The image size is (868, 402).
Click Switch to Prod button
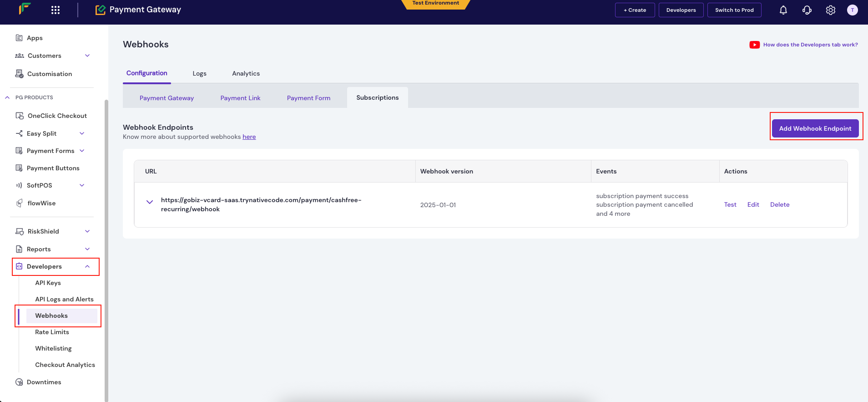pyautogui.click(x=734, y=10)
